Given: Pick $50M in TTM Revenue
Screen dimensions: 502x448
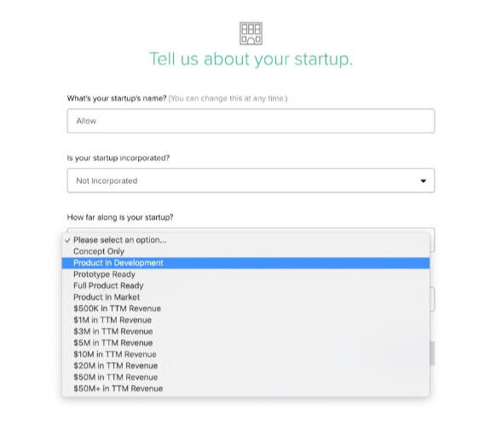Looking at the screenshot, I should 245,377.
